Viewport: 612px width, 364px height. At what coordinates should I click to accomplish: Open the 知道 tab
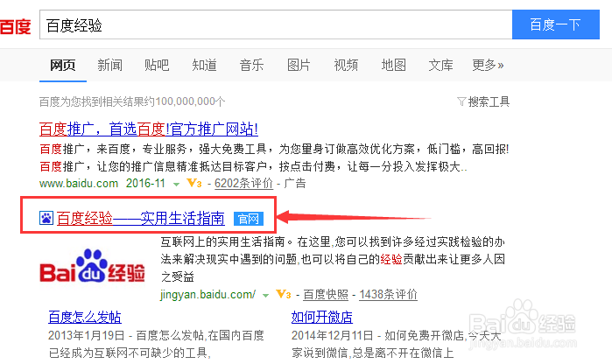pyautogui.click(x=204, y=65)
